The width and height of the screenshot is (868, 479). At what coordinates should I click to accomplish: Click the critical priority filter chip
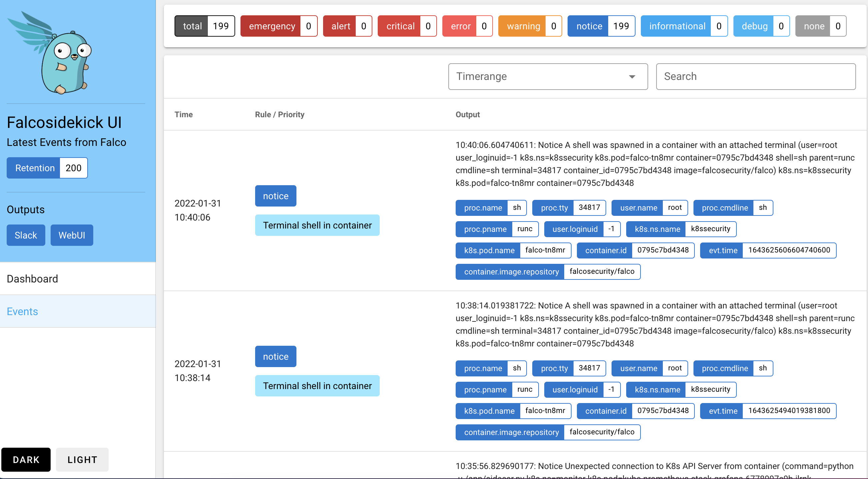click(407, 26)
